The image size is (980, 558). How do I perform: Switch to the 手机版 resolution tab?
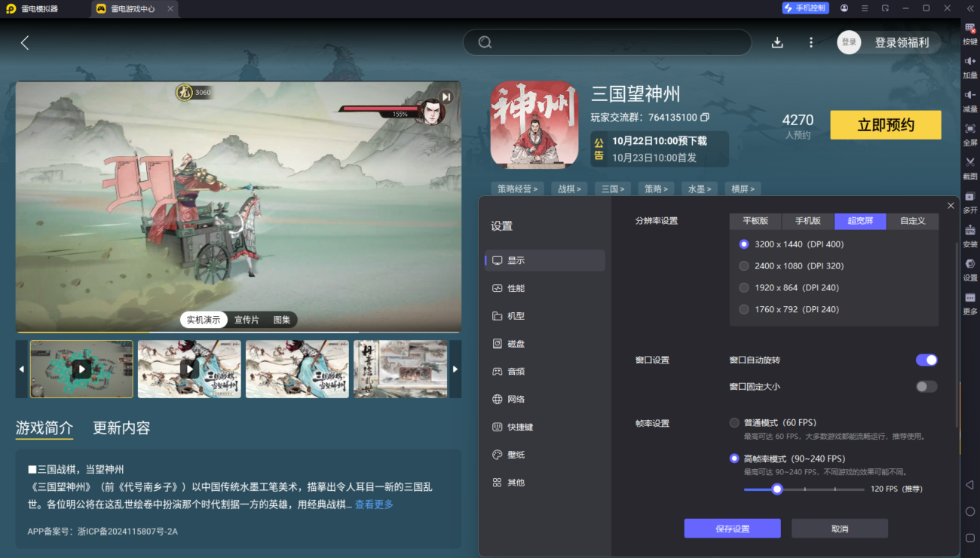(x=807, y=221)
